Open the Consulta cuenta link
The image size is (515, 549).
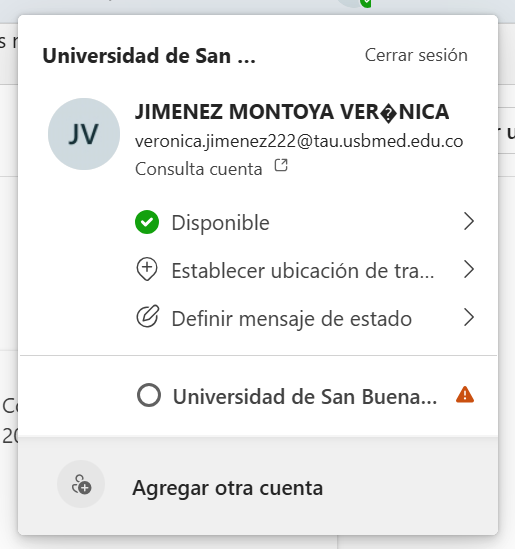pos(199,169)
